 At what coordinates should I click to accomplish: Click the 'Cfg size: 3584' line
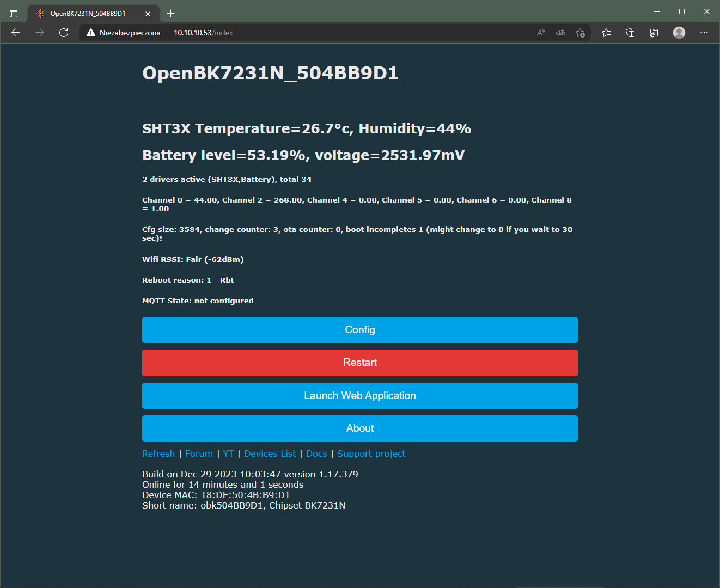pos(357,234)
